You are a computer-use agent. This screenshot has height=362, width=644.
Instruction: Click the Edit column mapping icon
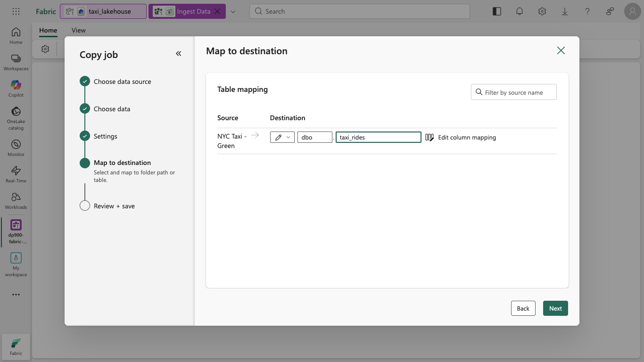[429, 137]
